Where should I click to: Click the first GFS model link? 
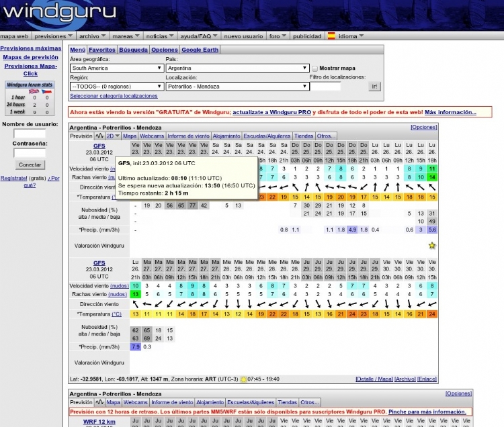click(99, 146)
